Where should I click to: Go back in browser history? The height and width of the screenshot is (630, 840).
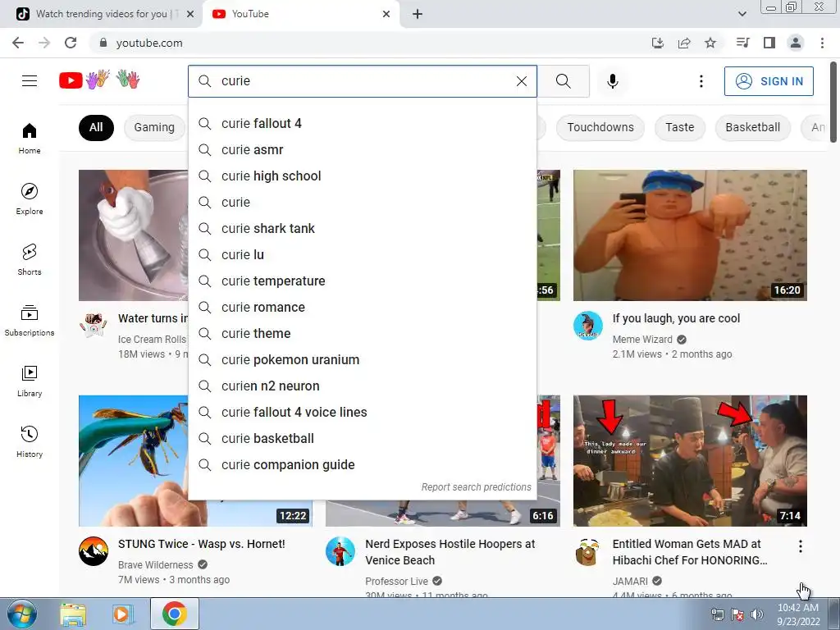point(18,43)
